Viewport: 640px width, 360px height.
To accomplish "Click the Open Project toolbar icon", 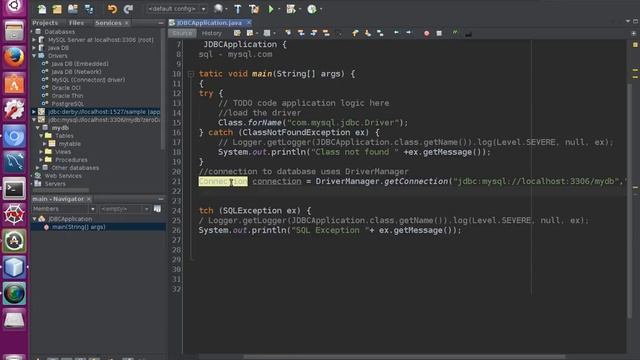I will pyautogui.click(x=73, y=9).
